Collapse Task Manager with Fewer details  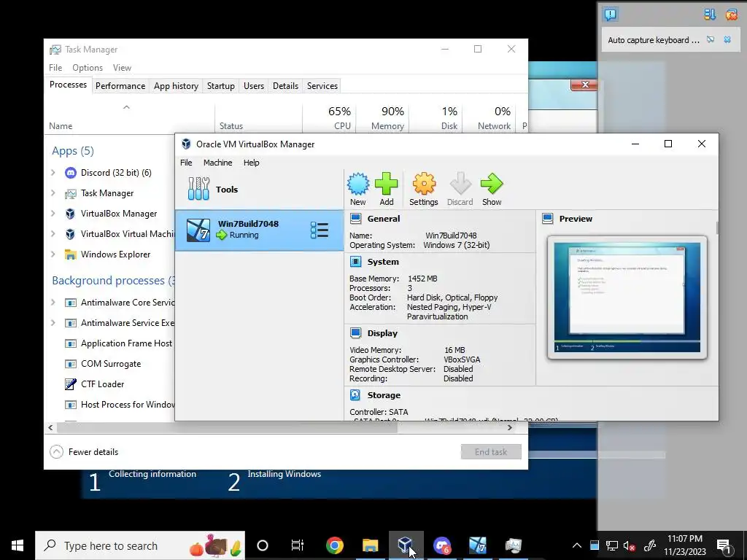85,451
